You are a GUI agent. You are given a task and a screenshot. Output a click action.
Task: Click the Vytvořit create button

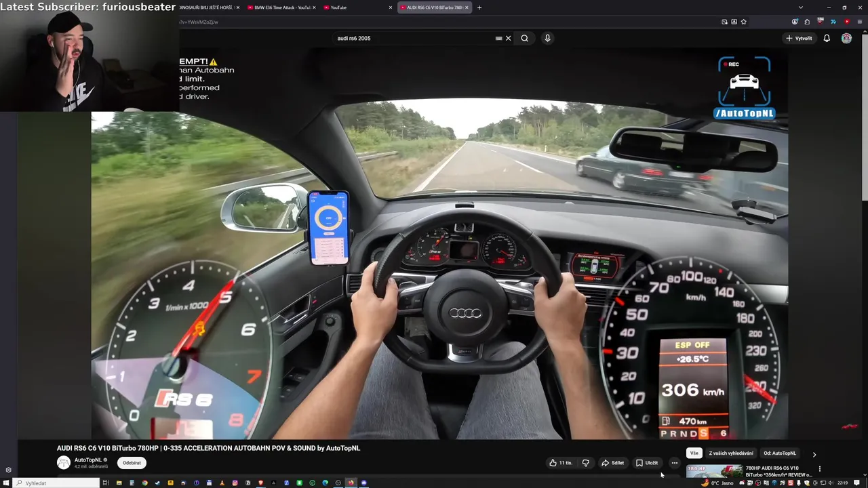click(x=799, y=39)
